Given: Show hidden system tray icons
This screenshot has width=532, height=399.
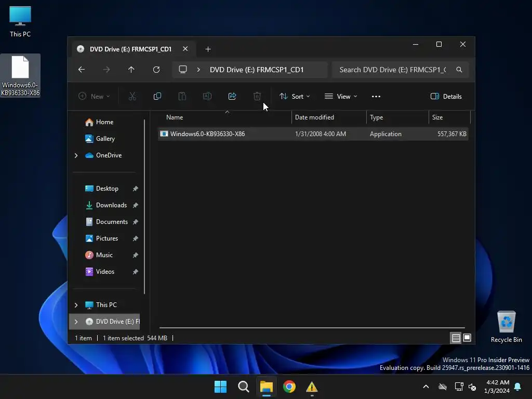Looking at the screenshot, I should [x=426, y=387].
